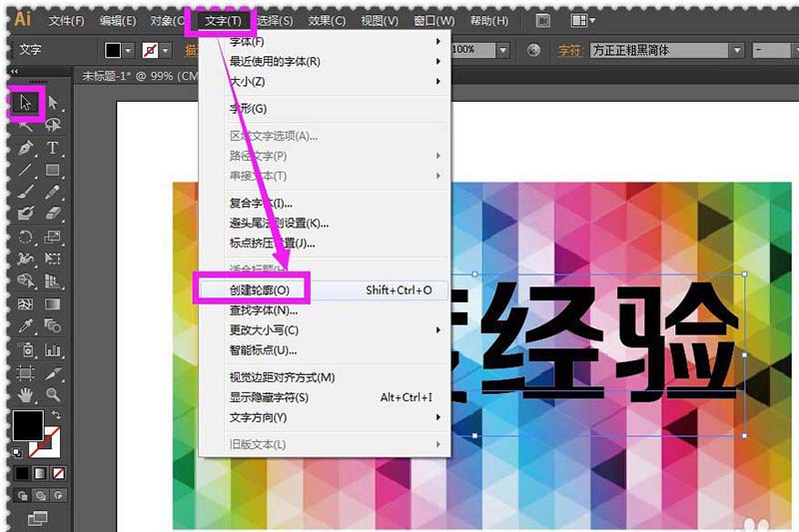The height and width of the screenshot is (532, 799).
Task: Select the Eyedropper tool
Action: (26, 325)
